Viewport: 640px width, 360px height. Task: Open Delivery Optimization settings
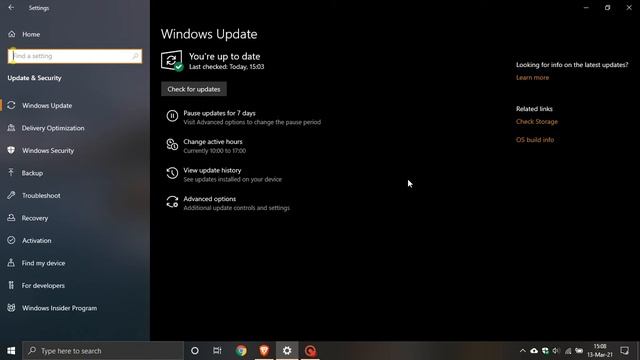(x=53, y=128)
